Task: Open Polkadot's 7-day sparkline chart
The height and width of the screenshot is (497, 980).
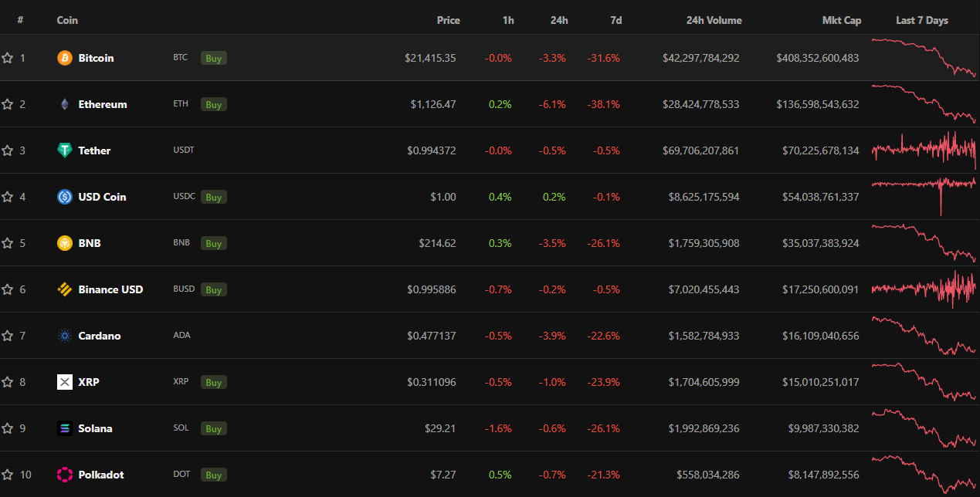Action: click(x=924, y=475)
